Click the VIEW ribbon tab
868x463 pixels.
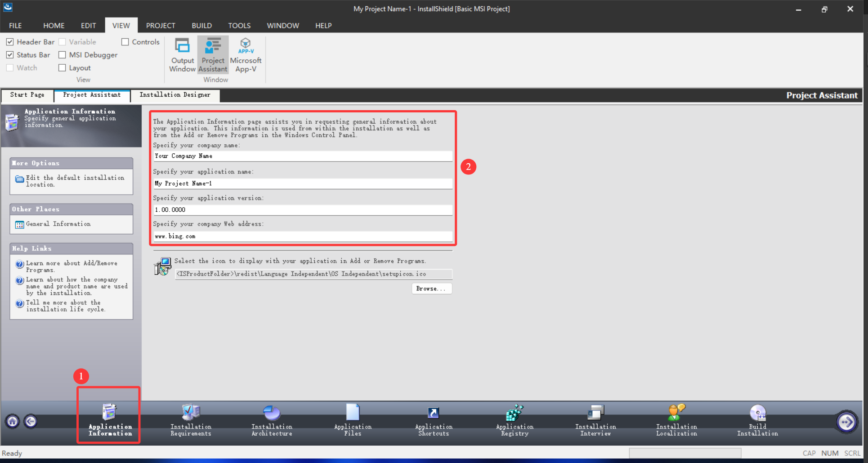[x=121, y=26]
